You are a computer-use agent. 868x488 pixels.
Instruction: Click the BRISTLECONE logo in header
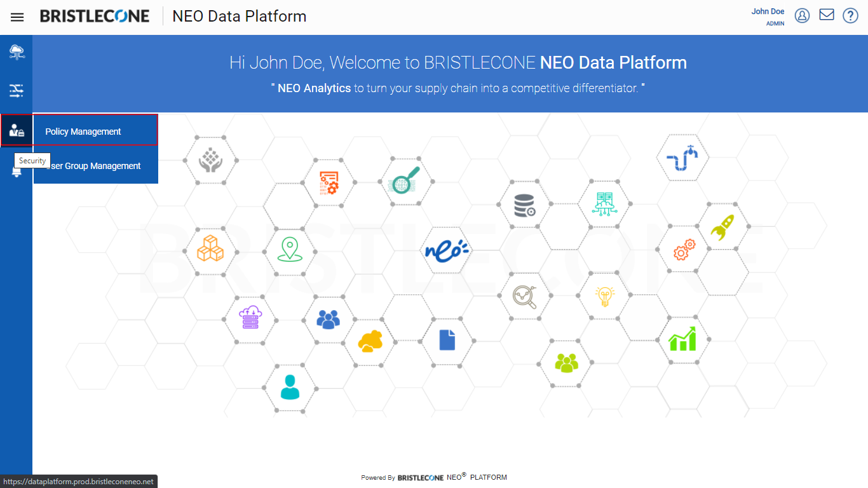click(x=95, y=17)
